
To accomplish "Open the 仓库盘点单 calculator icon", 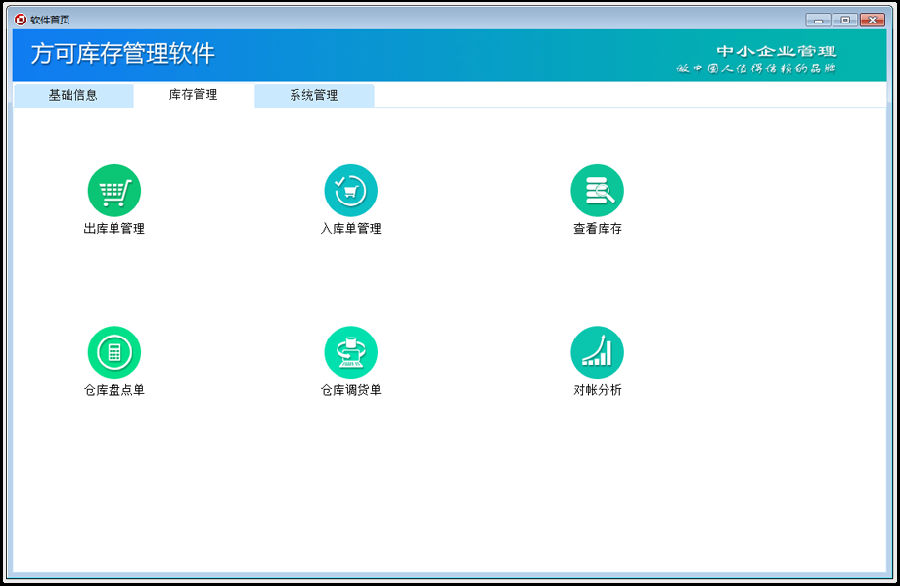I will 114,352.
